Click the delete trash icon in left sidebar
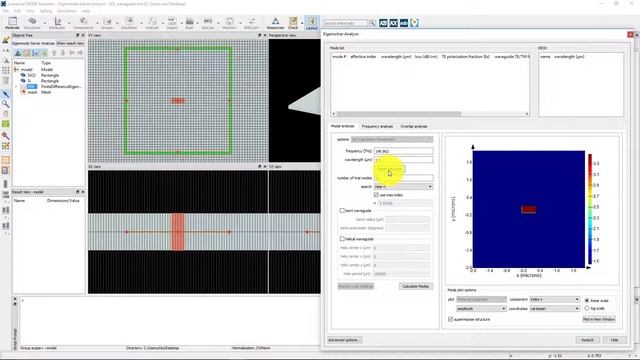This screenshot has height=360, width=640. click(x=6, y=80)
